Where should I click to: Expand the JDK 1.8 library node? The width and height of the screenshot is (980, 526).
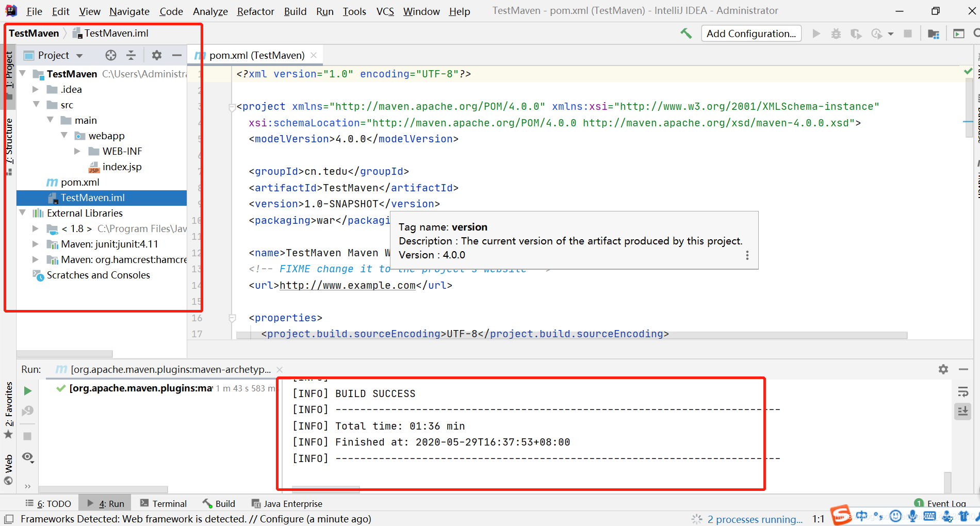(36, 228)
